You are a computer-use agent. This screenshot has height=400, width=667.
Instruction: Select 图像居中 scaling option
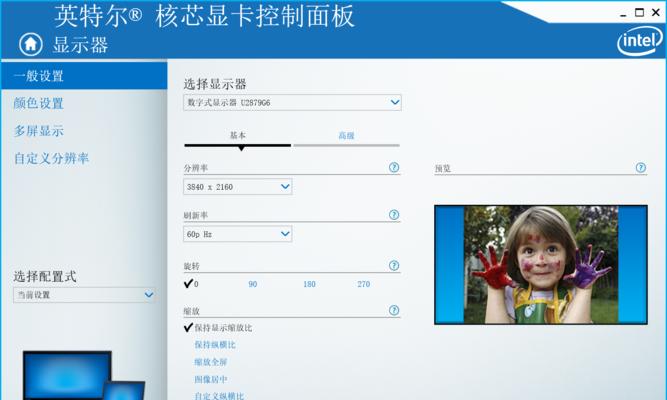point(211,379)
